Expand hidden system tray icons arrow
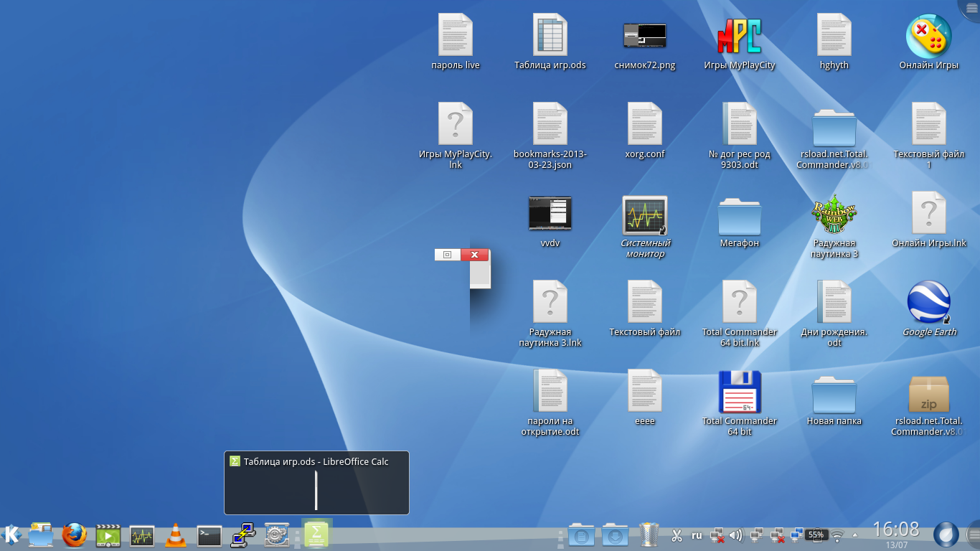Screen dimensions: 980x551 click(854, 535)
